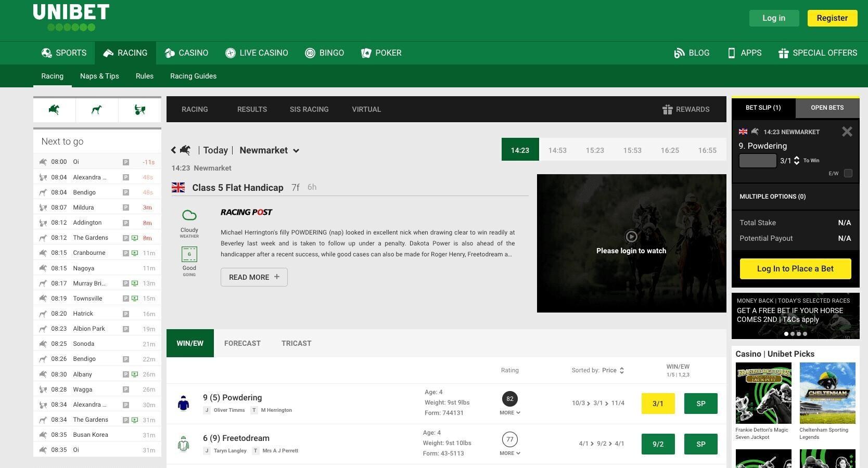Click Freetodream's jockey silks icon
This screenshot has height=468, width=868.
183,444
